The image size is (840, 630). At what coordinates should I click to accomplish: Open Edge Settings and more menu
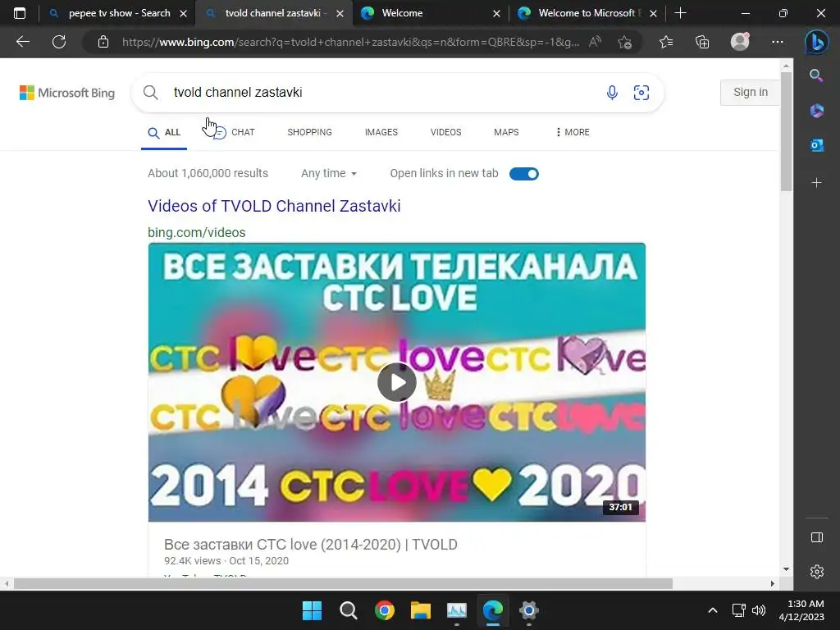[x=778, y=42]
